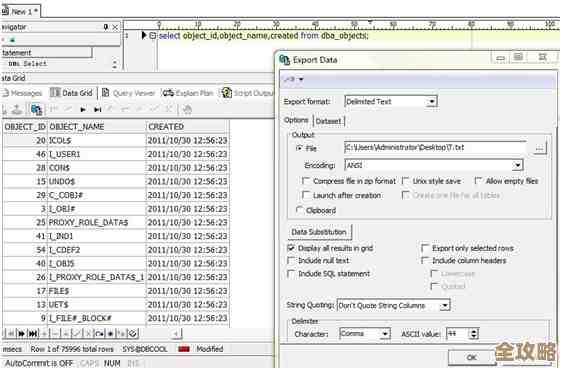Open the delimiter Character dropdown
Viewport: 562px width, 370px height.
(x=385, y=334)
